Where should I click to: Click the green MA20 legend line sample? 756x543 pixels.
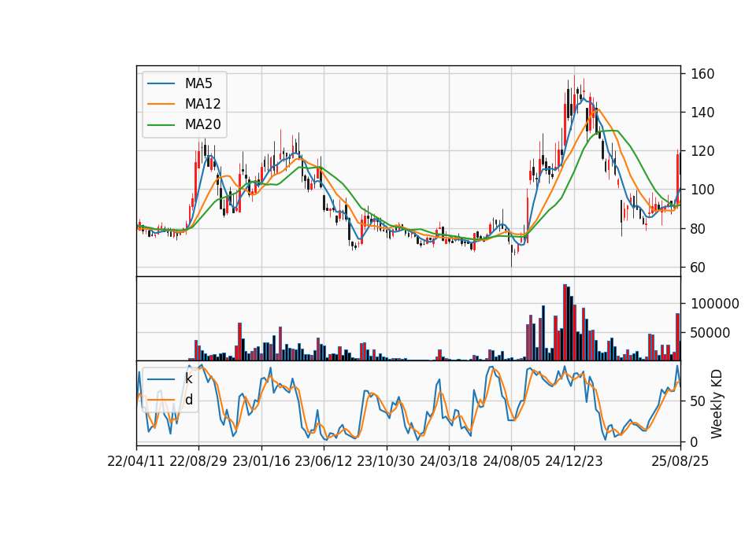click(x=161, y=124)
